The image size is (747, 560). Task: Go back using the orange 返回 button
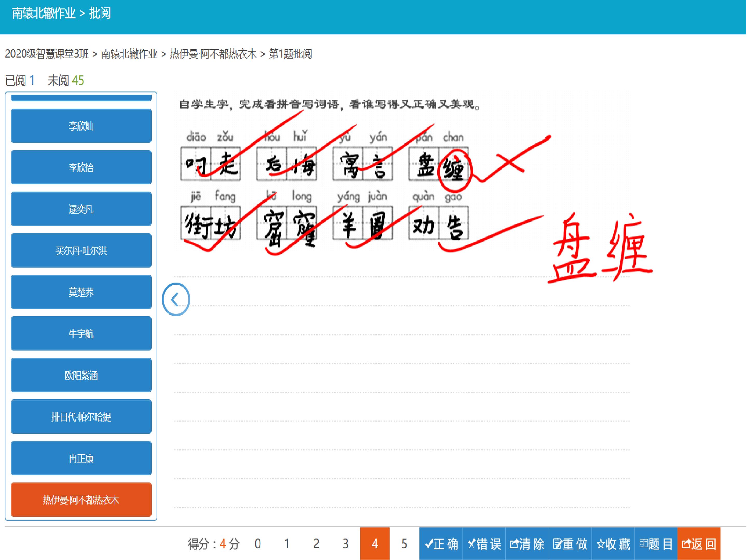pos(699,544)
